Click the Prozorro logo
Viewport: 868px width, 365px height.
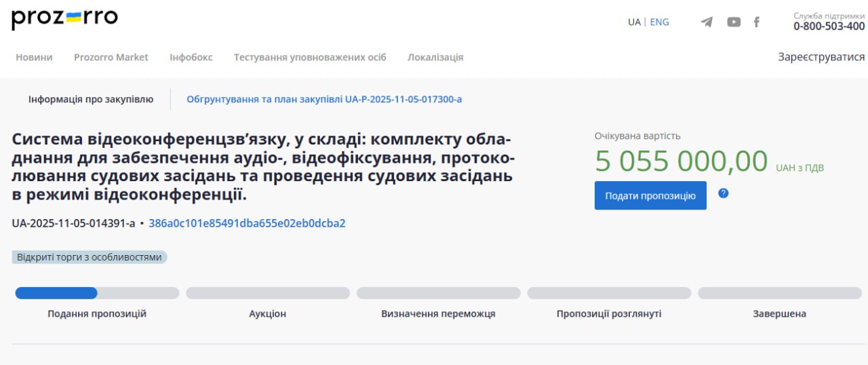[64, 19]
